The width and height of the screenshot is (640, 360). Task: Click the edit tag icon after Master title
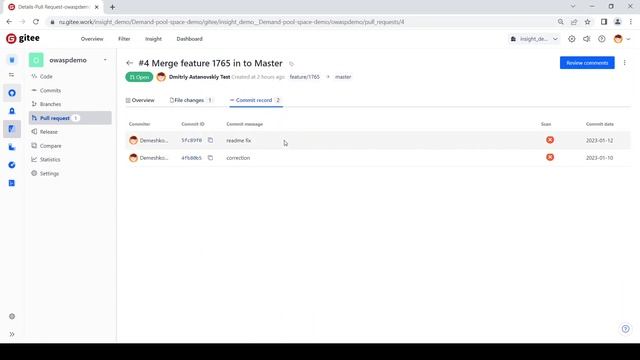point(291,64)
